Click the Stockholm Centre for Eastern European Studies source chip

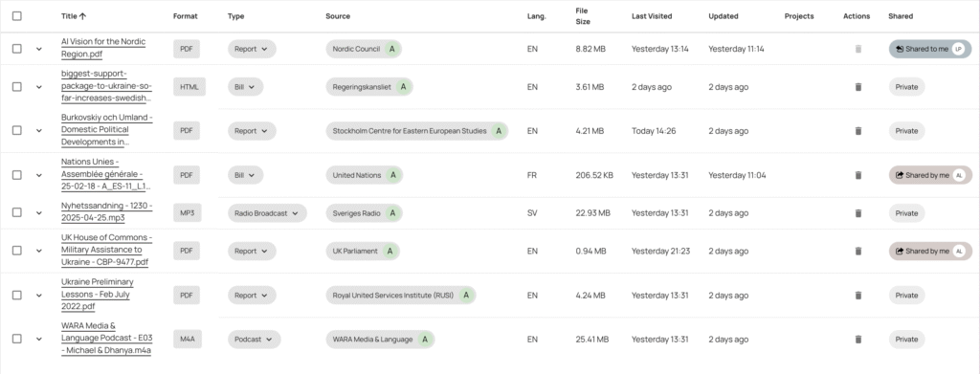[x=416, y=131]
